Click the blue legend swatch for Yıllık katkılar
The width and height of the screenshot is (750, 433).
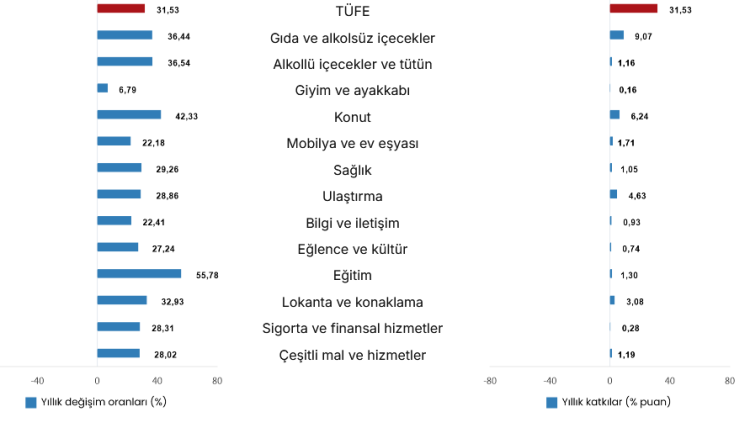(x=551, y=402)
